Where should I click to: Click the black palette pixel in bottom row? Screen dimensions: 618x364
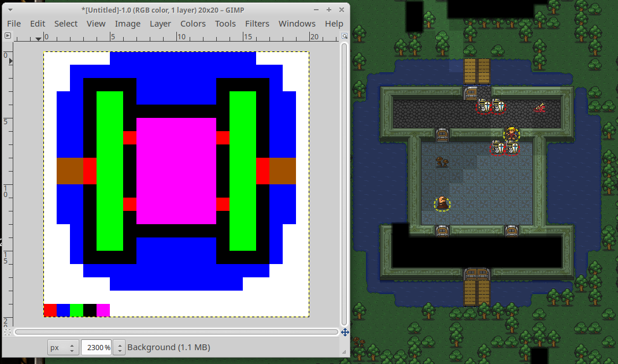tap(90, 310)
